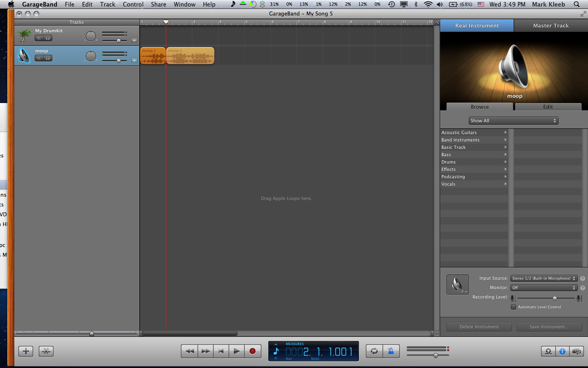This screenshot has width=588, height=368.
Task: Click the note icon in LCD display
Action: click(276, 351)
